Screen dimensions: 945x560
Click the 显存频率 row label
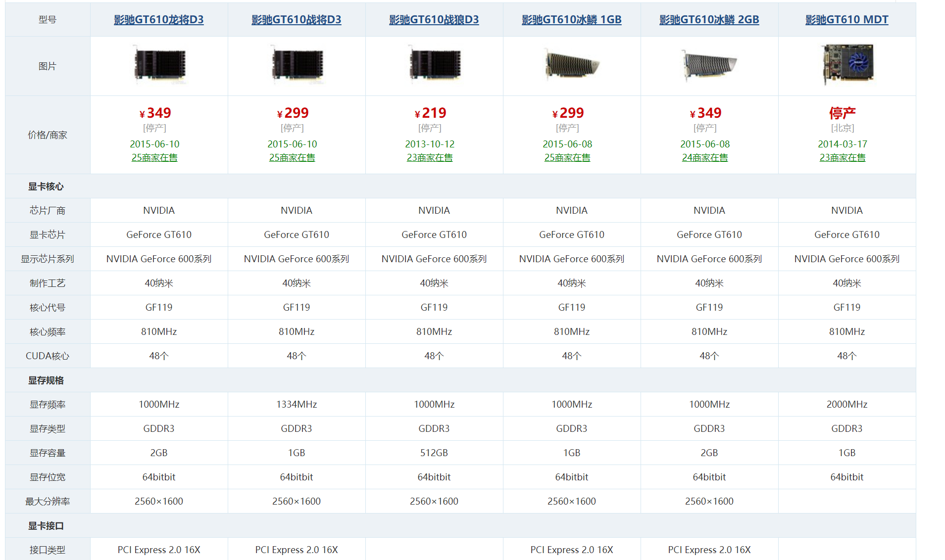(x=48, y=404)
